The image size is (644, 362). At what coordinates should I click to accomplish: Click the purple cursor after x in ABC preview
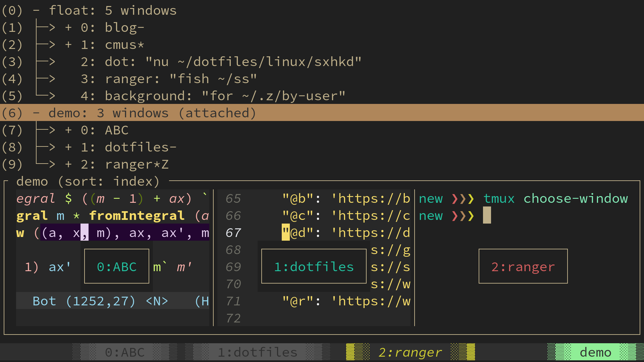pos(85,232)
